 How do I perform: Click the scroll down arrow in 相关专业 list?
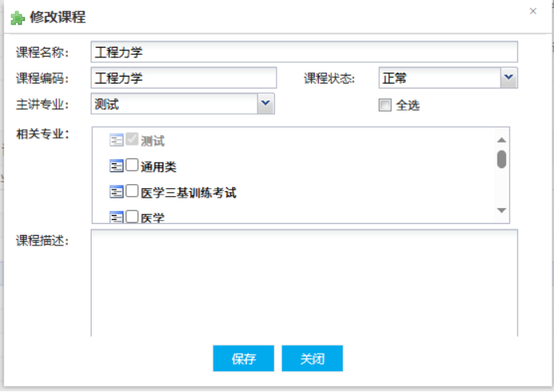[501, 210]
